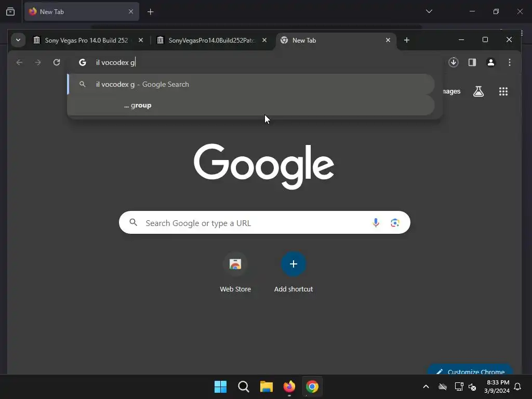
Task: Search by image with Lens icon
Action: tap(395, 222)
